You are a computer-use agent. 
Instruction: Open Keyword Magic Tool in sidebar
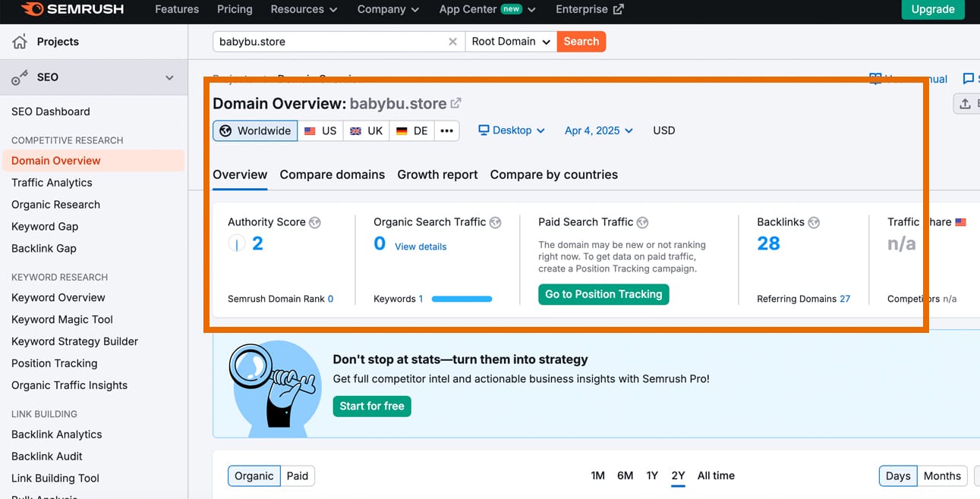pyautogui.click(x=62, y=319)
